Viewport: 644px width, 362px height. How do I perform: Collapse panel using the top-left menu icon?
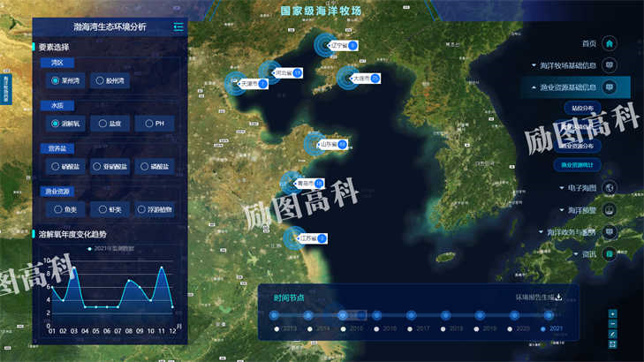[x=178, y=27]
